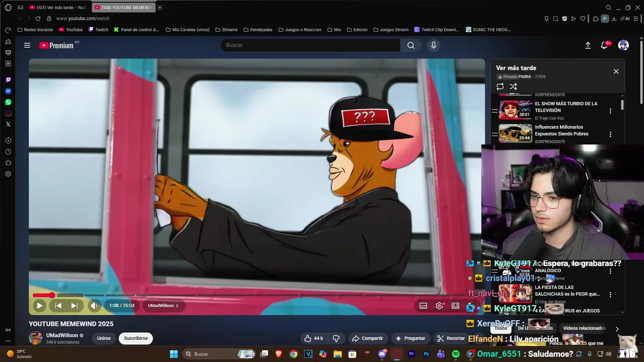
Task: Open the Twitch bookmark
Action: 98,30
